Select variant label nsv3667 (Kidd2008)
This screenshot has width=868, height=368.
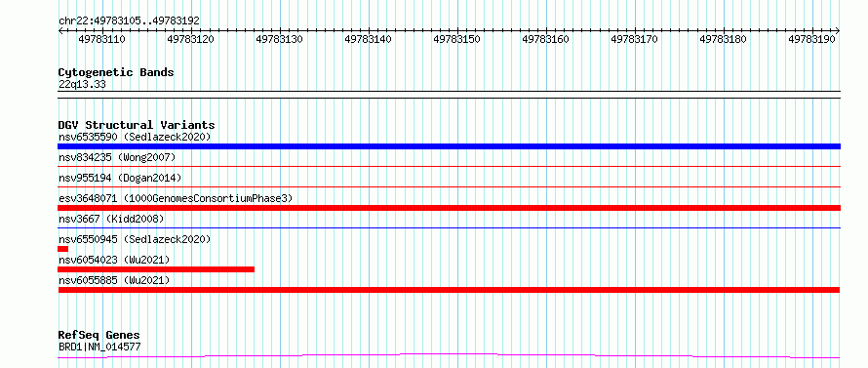111,219
